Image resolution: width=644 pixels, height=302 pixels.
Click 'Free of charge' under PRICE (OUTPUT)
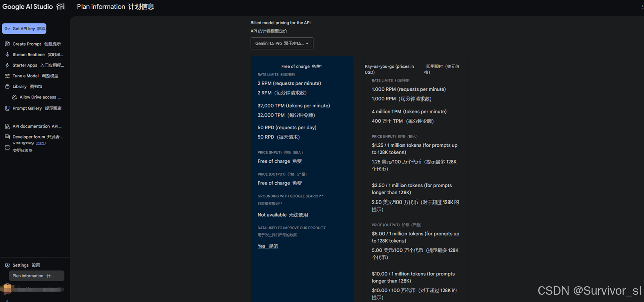point(274,183)
